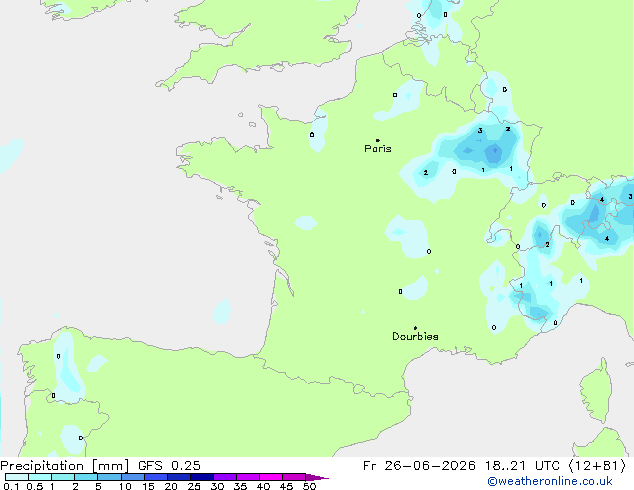
Task: Click the '10' legend value
Action: click(x=125, y=486)
